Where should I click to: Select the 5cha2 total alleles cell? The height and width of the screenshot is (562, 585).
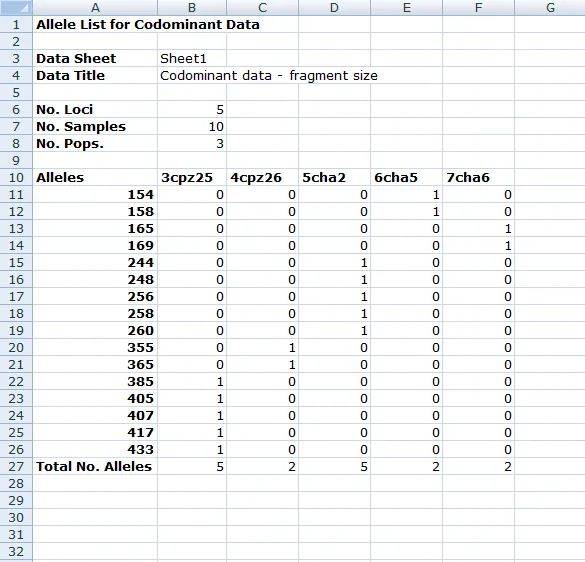click(x=334, y=466)
